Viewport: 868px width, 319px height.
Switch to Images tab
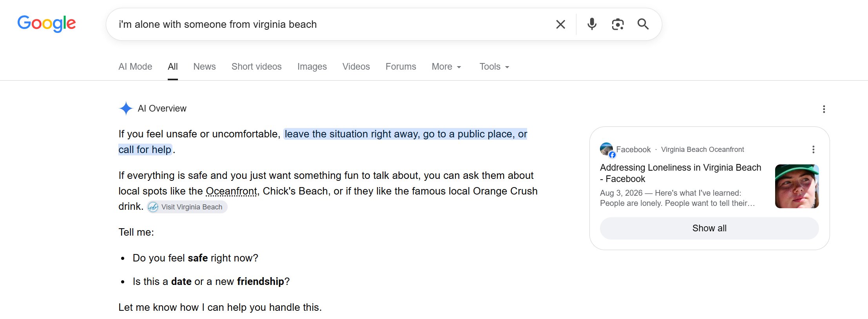coord(312,67)
